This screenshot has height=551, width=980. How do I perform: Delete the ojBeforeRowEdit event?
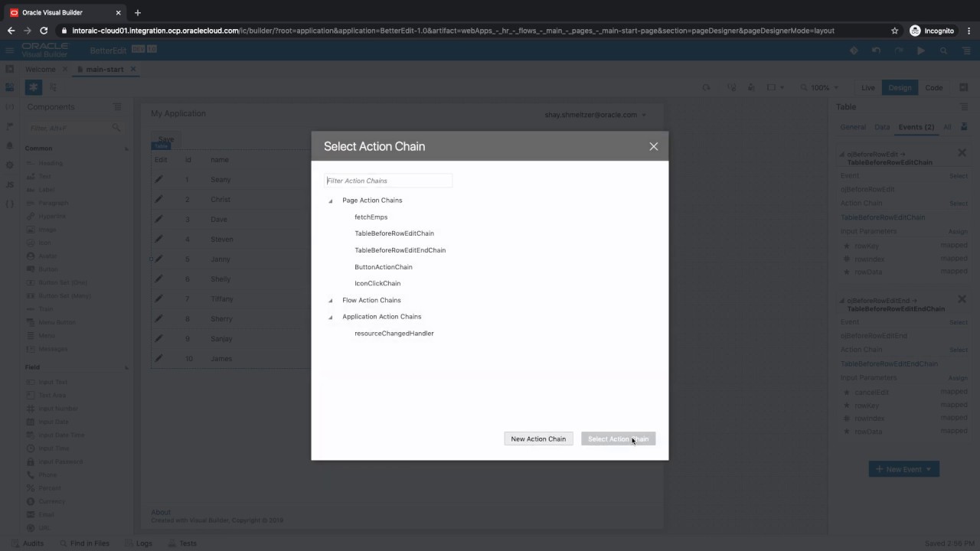[962, 153]
